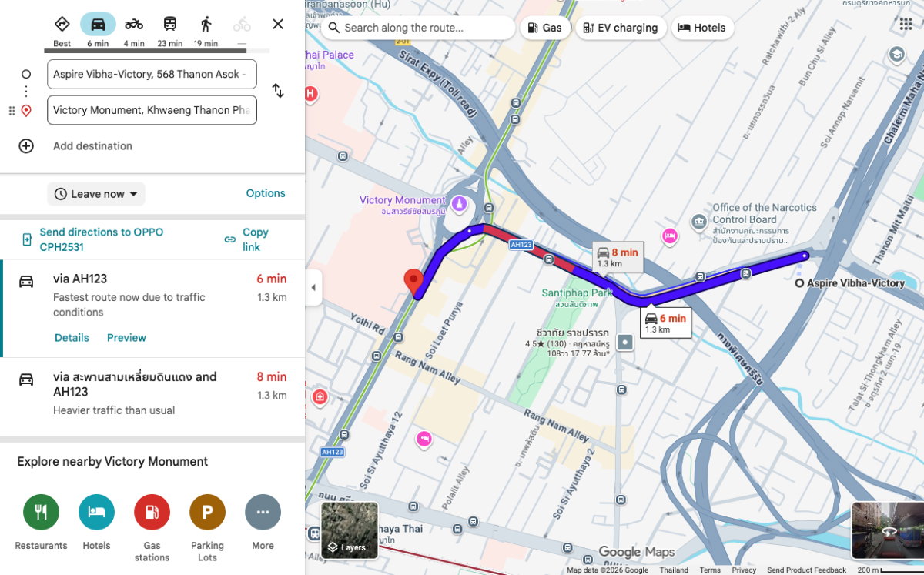Select the via AH123 6 min route
Viewport: 924px width, 575px height.
(152, 309)
